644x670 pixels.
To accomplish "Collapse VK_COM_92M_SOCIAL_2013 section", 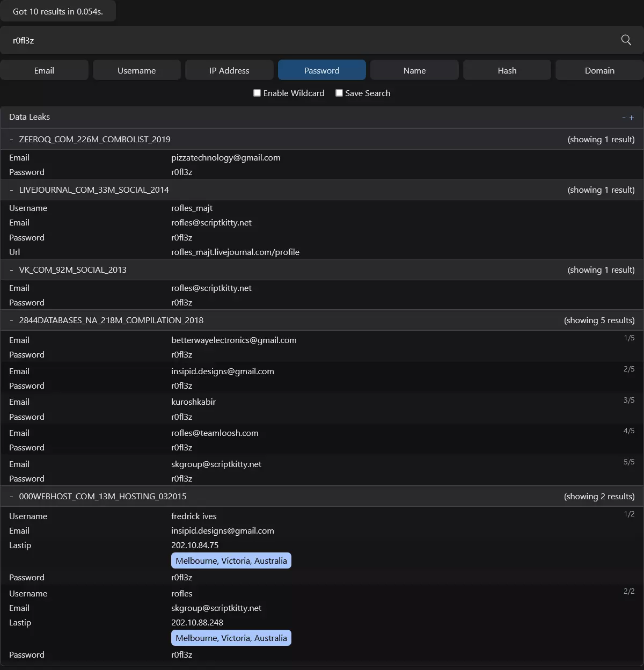I will [x=11, y=270].
